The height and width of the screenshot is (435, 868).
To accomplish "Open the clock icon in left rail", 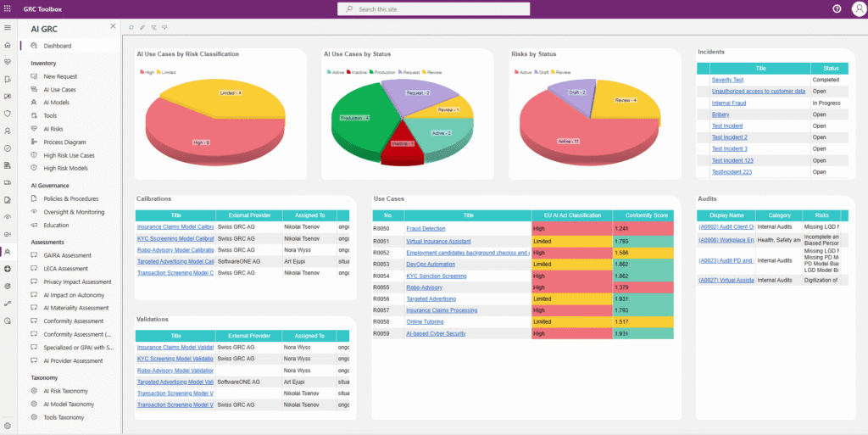I will click(x=7, y=321).
